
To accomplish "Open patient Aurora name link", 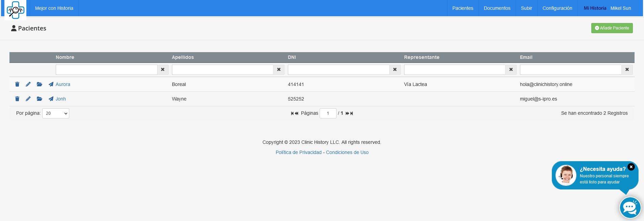I will (x=63, y=84).
